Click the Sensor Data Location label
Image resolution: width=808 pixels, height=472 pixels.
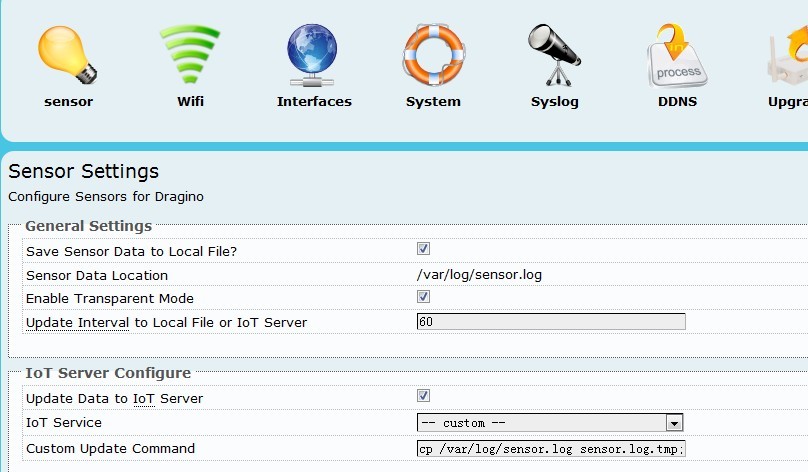click(97, 275)
